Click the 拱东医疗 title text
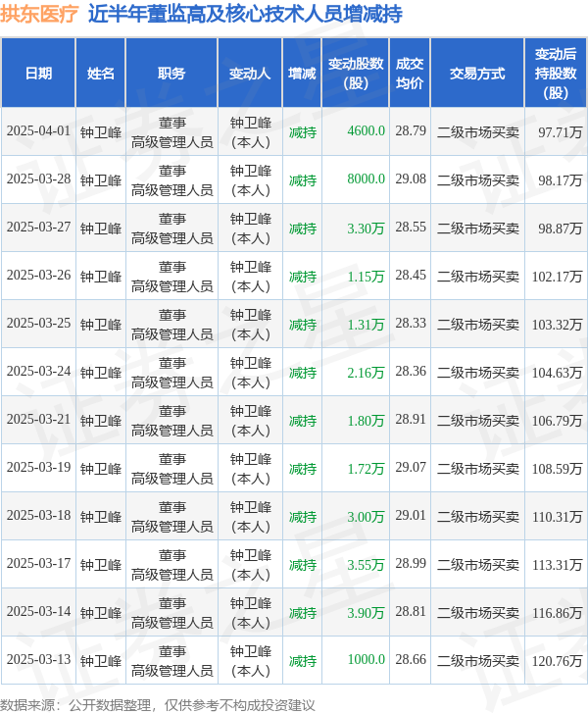This screenshot has width=588, height=714. click(x=39, y=14)
